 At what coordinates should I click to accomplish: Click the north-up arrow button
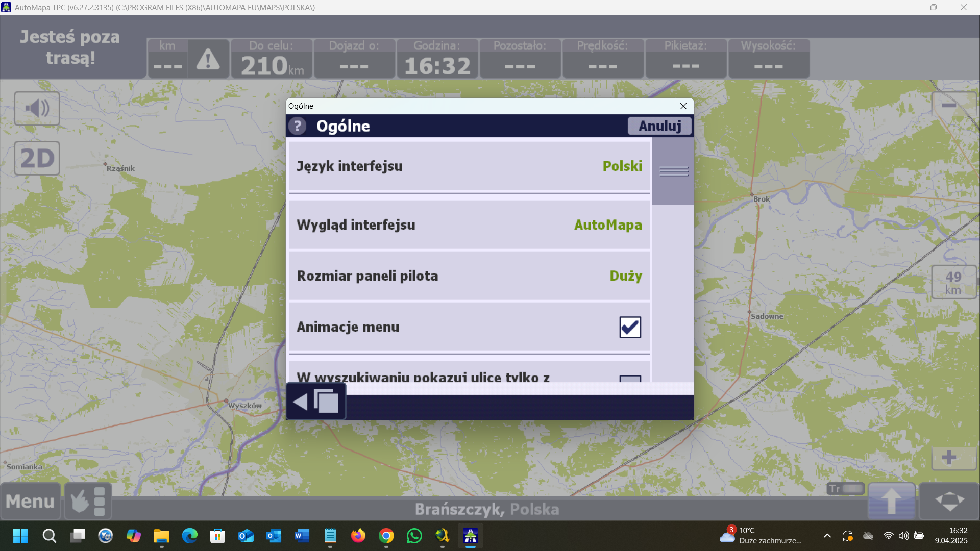coord(892,501)
